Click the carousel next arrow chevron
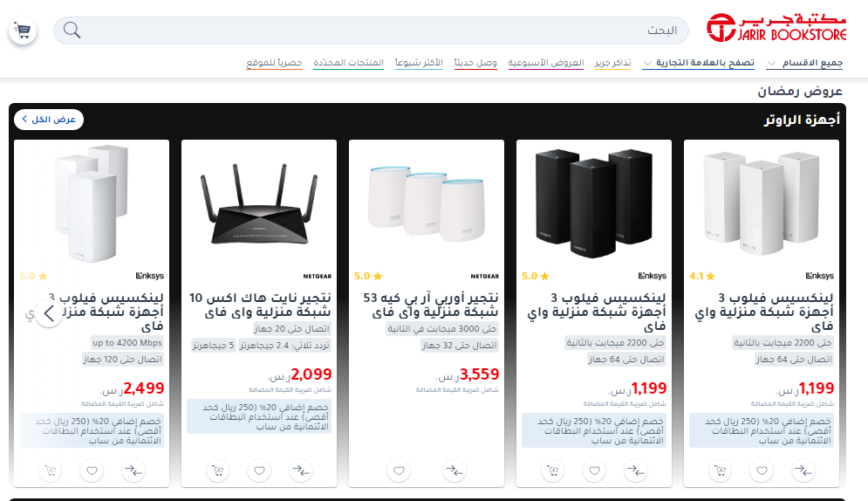Screen dimensions: 868x501 point(49,313)
